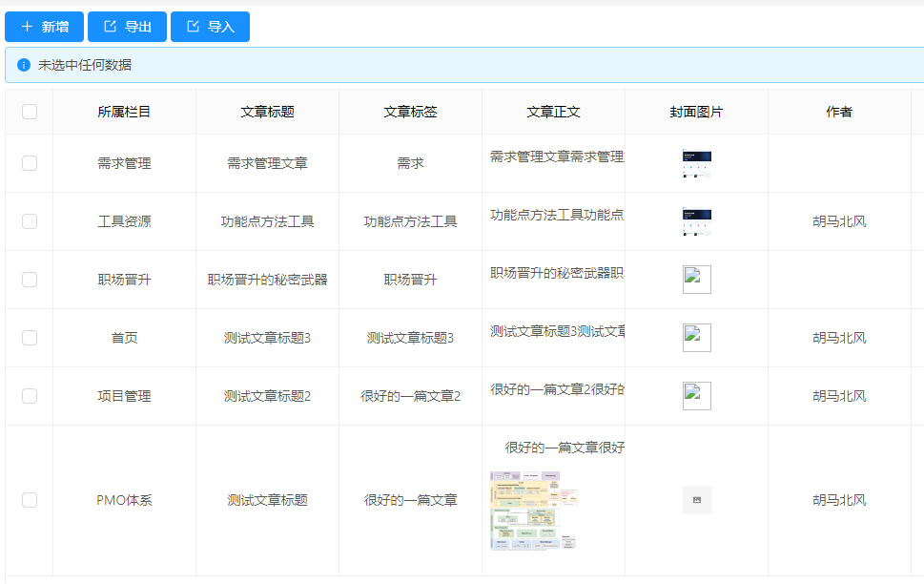Screen dimensions: 924x584
Task: Click the 所属栏目 column header
Action: (x=124, y=112)
